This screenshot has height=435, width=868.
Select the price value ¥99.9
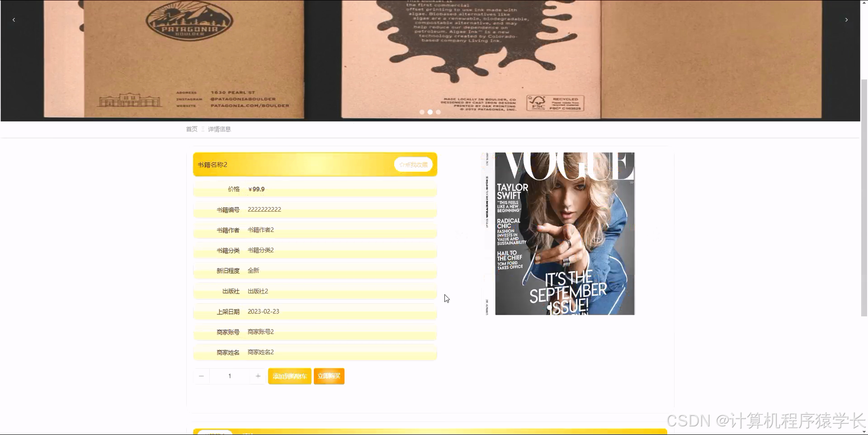click(x=256, y=189)
